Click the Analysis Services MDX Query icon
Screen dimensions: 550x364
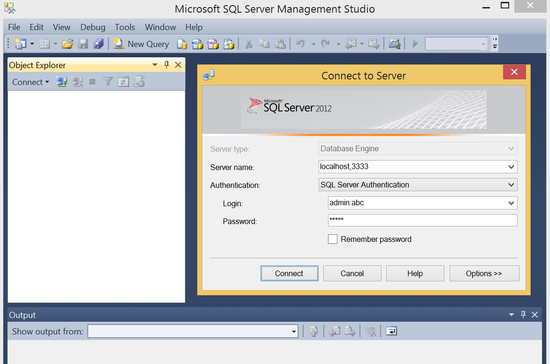197,44
